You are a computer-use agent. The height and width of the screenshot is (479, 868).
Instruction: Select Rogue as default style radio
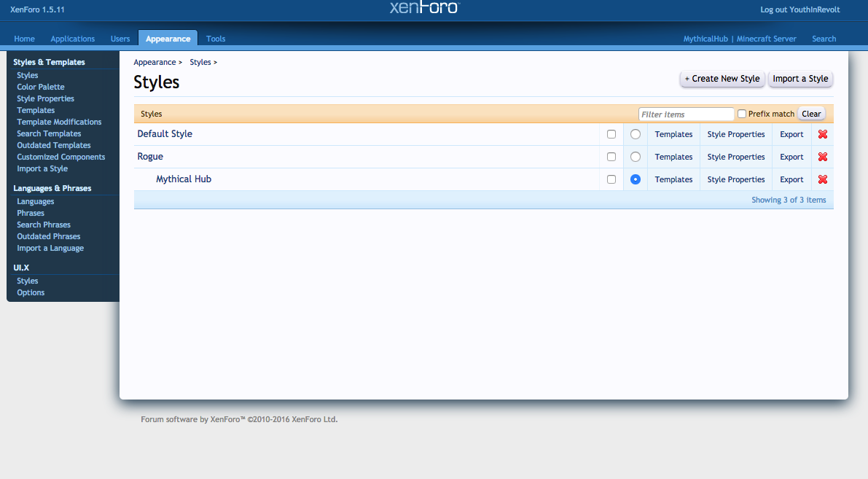636,157
